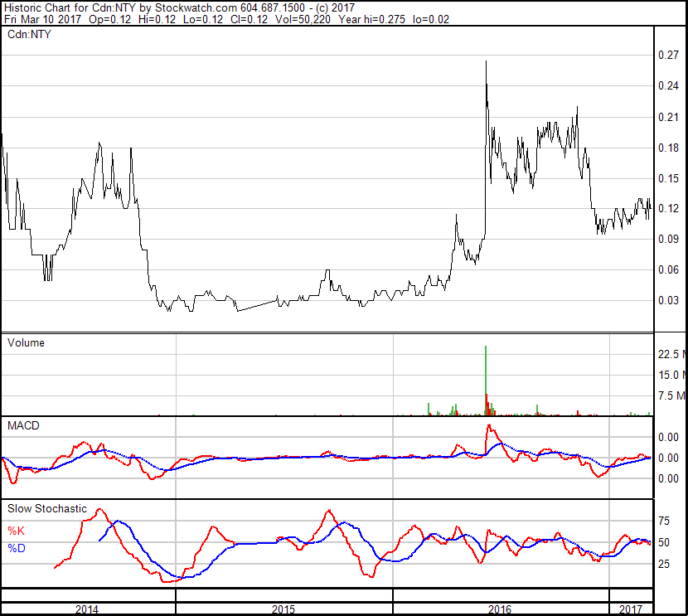Image resolution: width=688 pixels, height=616 pixels.
Task: Click the 0.18 price axis label
Action: click(x=668, y=148)
